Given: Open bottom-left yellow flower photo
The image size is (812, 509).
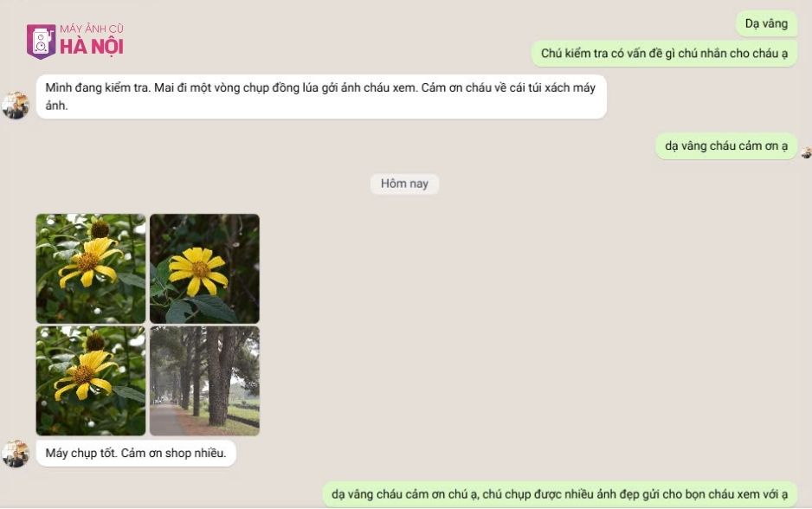Looking at the screenshot, I should pos(91,381).
